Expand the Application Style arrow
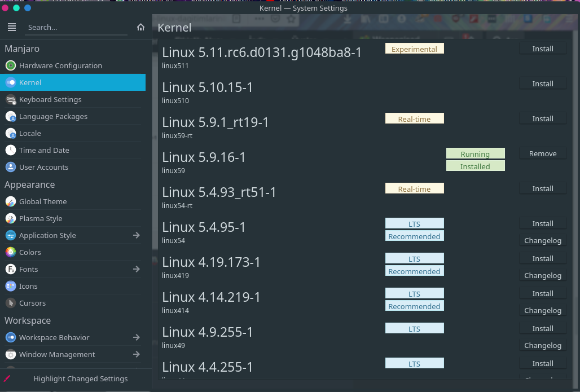The height and width of the screenshot is (392, 580). pyautogui.click(x=137, y=235)
